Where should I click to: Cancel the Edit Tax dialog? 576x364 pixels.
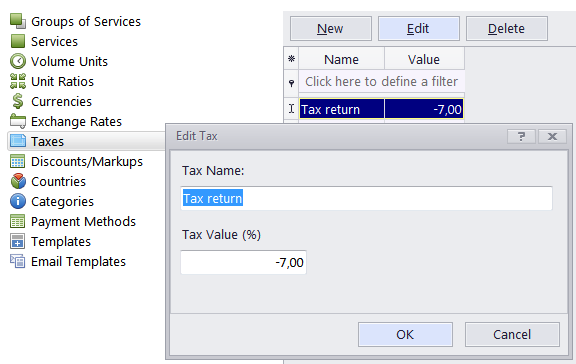click(x=512, y=334)
